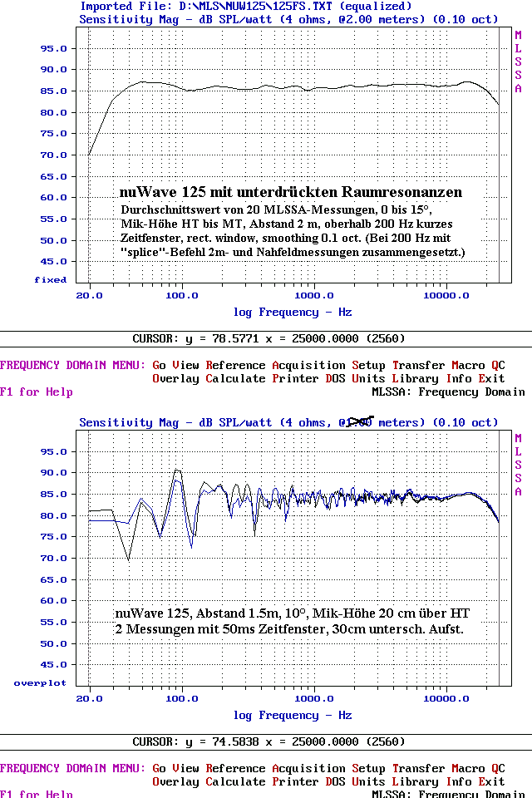Click annotation 'nuWave 125, Abstand 1.5m, 10°'

[212, 613]
